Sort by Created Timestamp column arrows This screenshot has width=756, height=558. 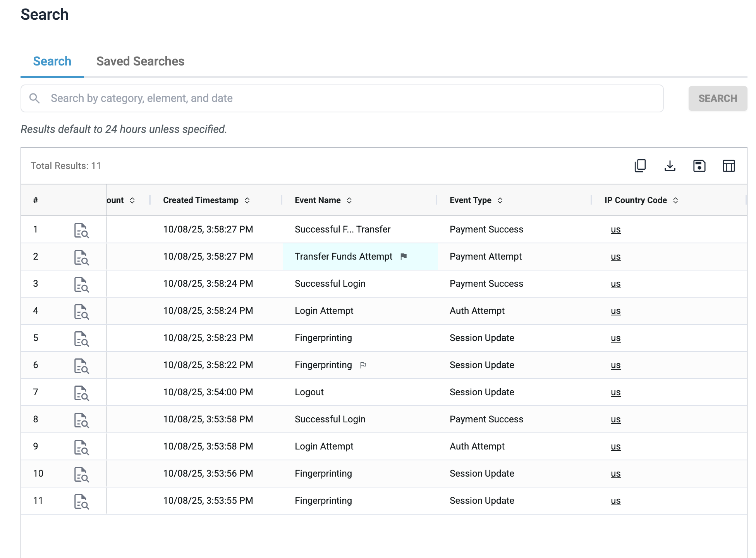tap(247, 200)
